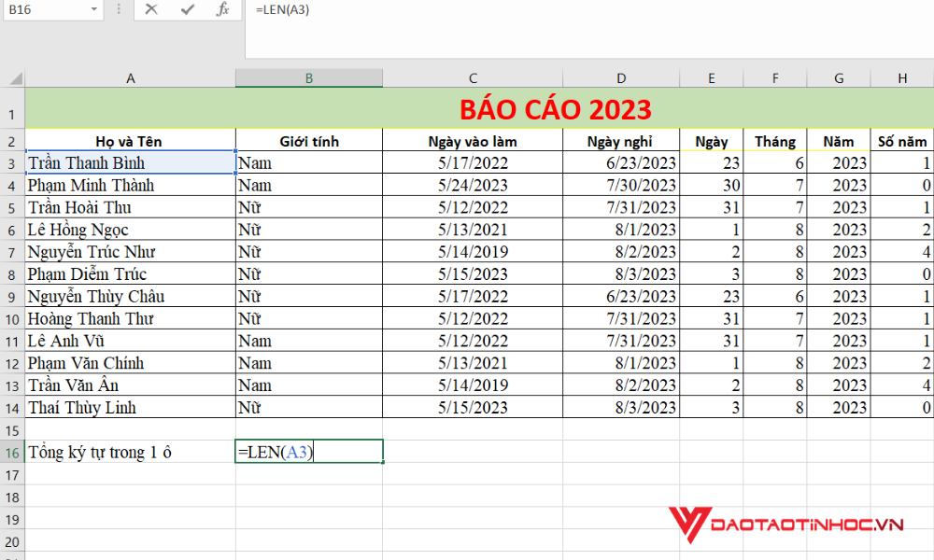Viewport: 934px width, 560px height.
Task: Select cell with Lê Hồng Ngọc
Action: pos(131,229)
